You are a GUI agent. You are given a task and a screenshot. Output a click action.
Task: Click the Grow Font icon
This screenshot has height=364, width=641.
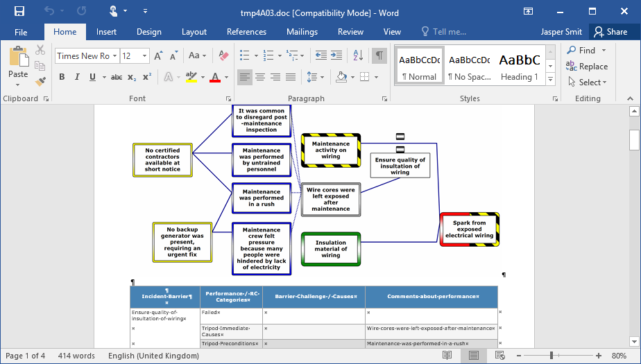tap(158, 55)
